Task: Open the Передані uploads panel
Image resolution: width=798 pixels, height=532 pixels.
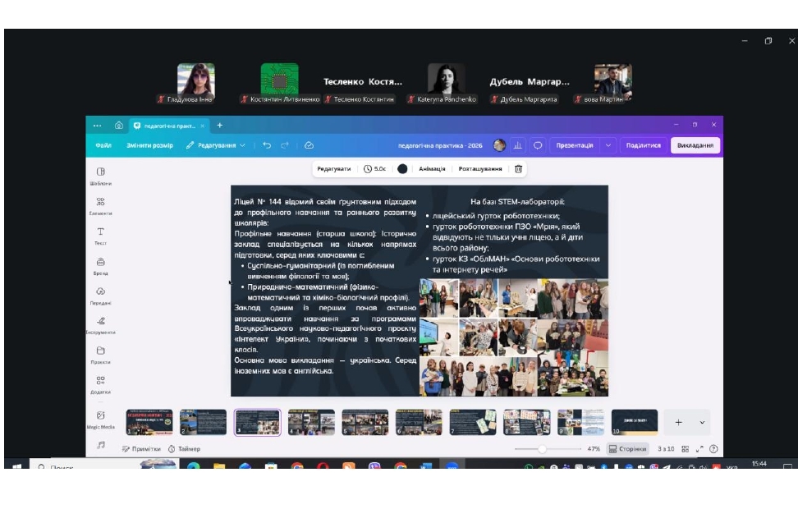Action: click(x=101, y=296)
